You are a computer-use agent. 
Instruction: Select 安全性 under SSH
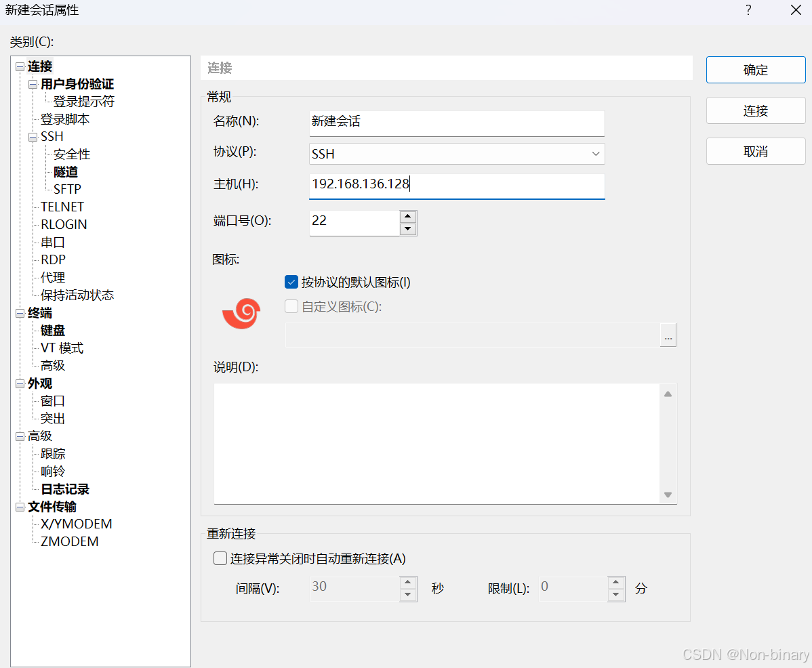pos(72,154)
